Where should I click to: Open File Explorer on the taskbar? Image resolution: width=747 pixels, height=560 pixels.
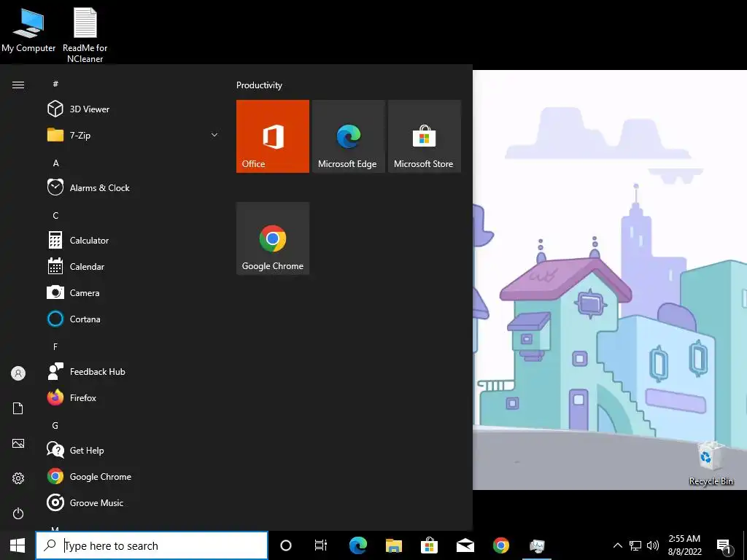click(394, 545)
